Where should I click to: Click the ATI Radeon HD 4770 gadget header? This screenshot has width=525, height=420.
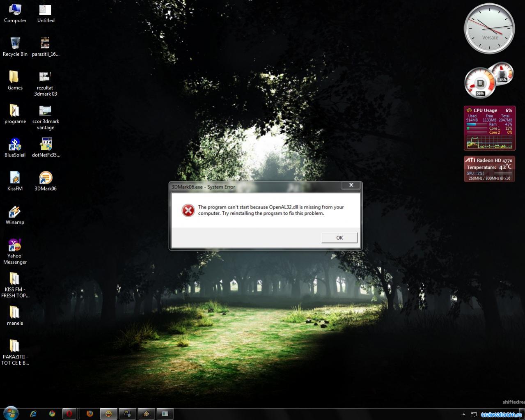489,160
